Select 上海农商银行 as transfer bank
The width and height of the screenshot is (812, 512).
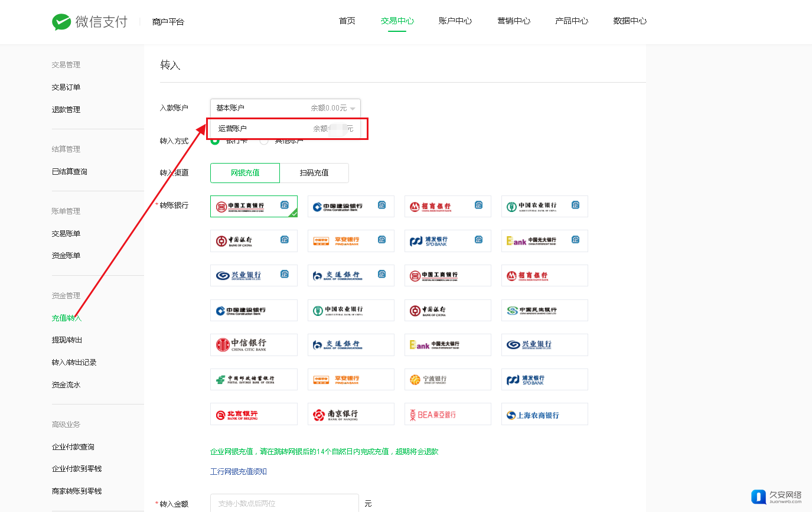click(544, 414)
